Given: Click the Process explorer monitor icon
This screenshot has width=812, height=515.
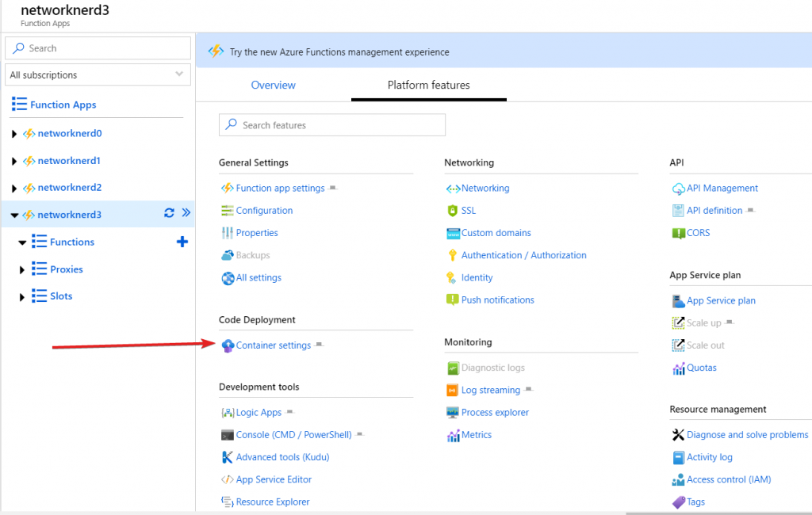Looking at the screenshot, I should (453, 413).
